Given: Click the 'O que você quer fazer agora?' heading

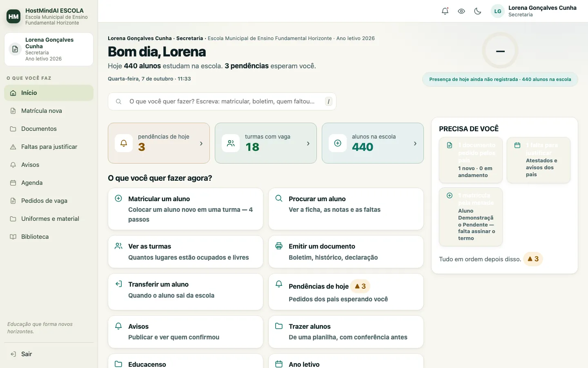Looking at the screenshot, I should tap(160, 178).
